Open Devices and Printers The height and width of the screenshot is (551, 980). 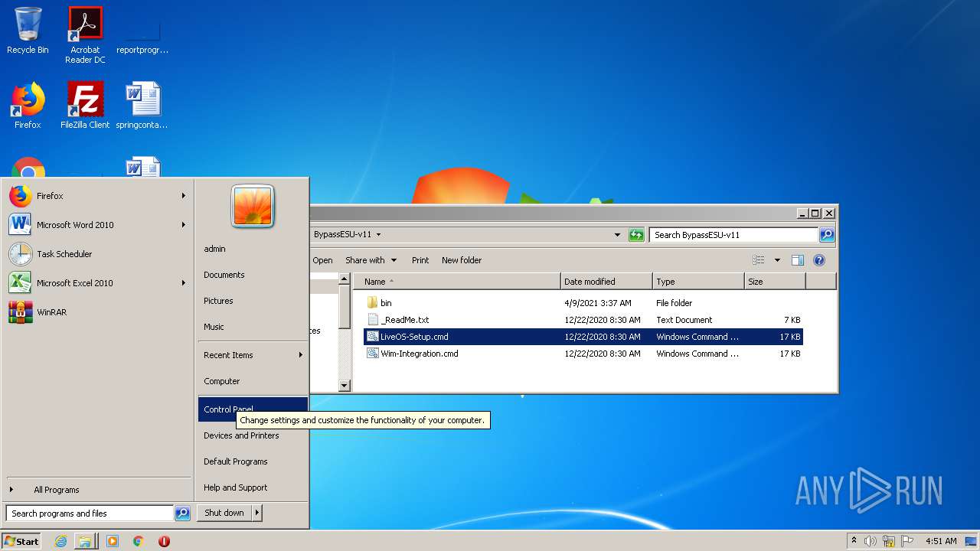241,435
